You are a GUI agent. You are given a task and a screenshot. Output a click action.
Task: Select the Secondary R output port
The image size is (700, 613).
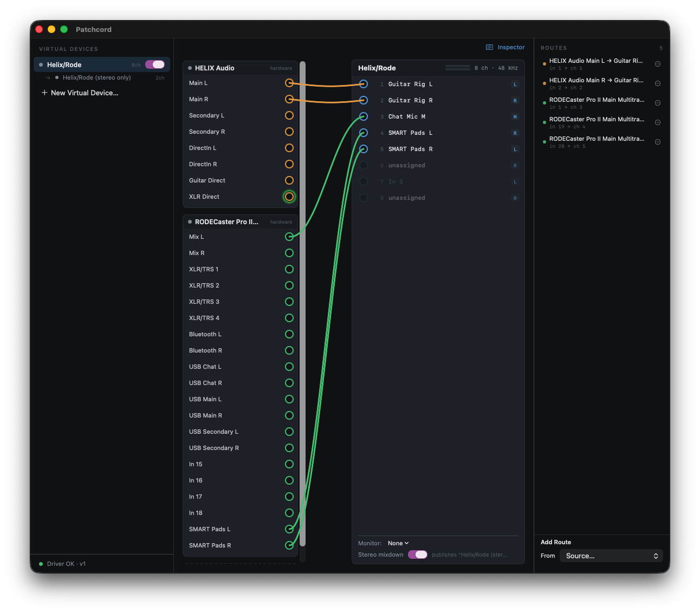(289, 132)
